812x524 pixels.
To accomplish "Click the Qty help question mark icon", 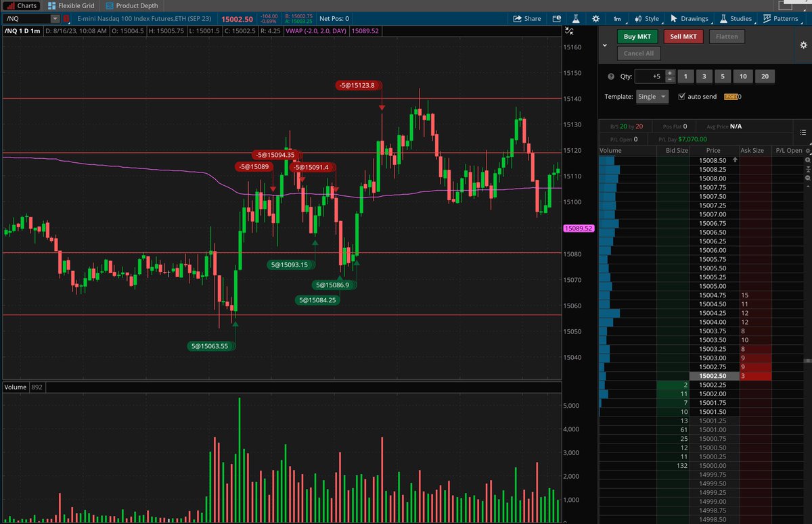I will point(611,76).
